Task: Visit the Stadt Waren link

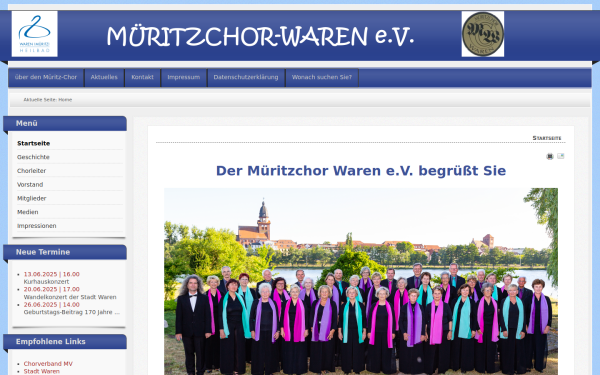Action: [42, 371]
